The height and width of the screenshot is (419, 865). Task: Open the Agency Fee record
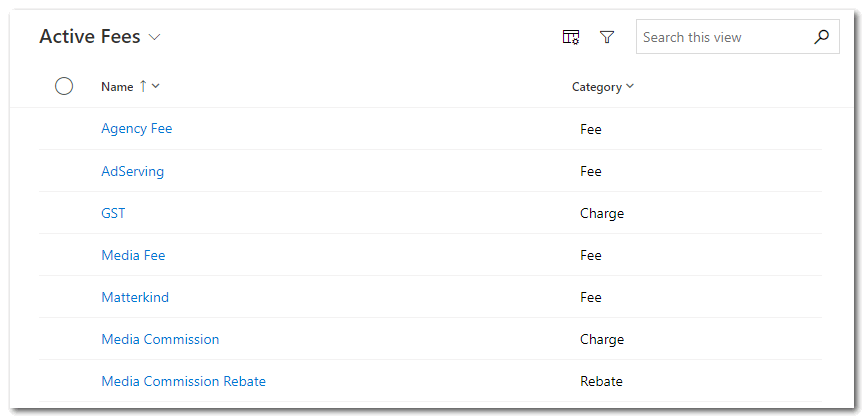tap(136, 129)
